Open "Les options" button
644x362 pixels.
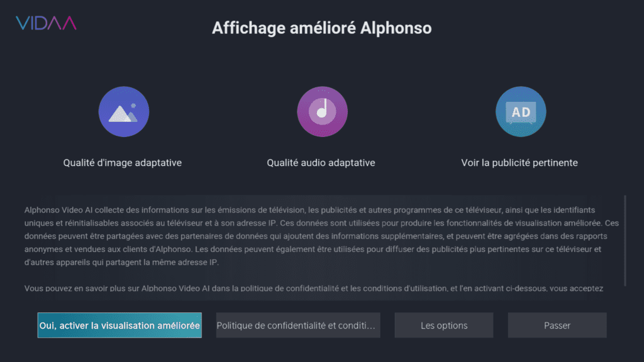pos(444,326)
